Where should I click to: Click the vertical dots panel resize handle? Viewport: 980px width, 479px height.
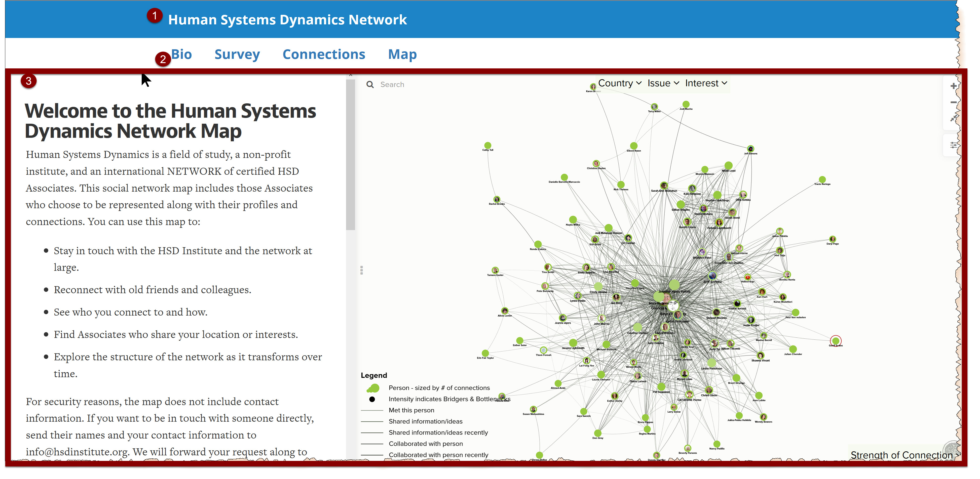[x=361, y=270]
